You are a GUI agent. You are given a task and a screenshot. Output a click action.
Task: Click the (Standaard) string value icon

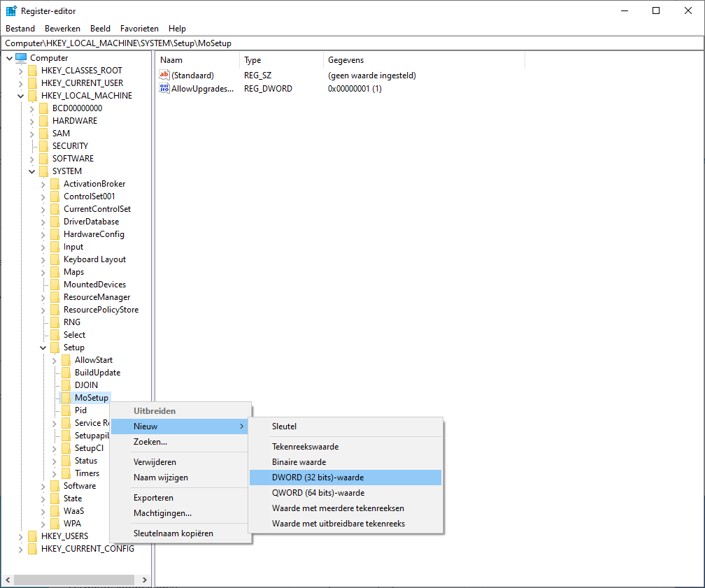click(165, 75)
